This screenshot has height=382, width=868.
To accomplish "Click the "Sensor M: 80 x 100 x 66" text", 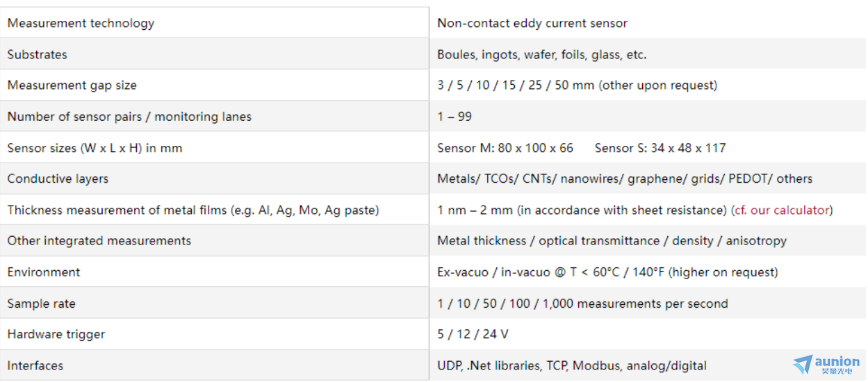I will (x=505, y=148).
